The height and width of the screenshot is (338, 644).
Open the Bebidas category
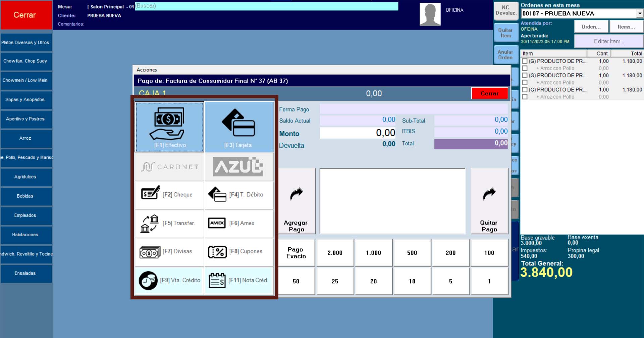[25, 196]
